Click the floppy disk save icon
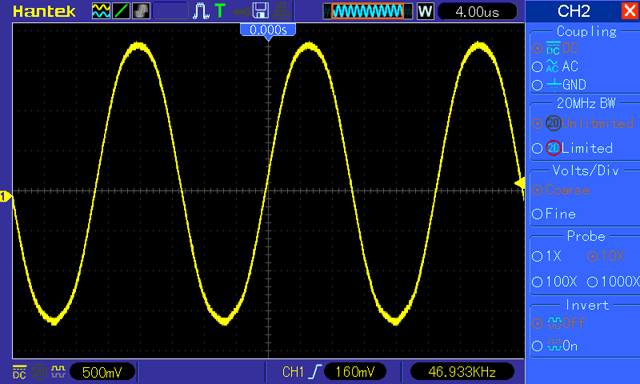Image resolution: width=640 pixels, height=384 pixels. click(260, 11)
